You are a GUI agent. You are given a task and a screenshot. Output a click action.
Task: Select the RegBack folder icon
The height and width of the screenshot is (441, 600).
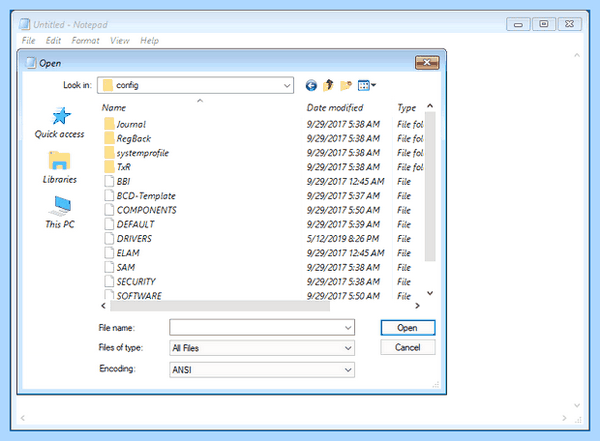(x=109, y=138)
